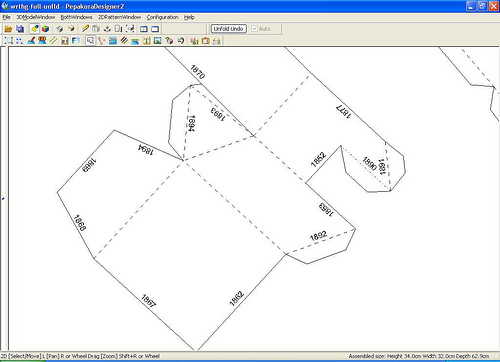The height and width of the screenshot is (362, 500).
Task: Select the colored cube texture icon
Action: (46, 29)
